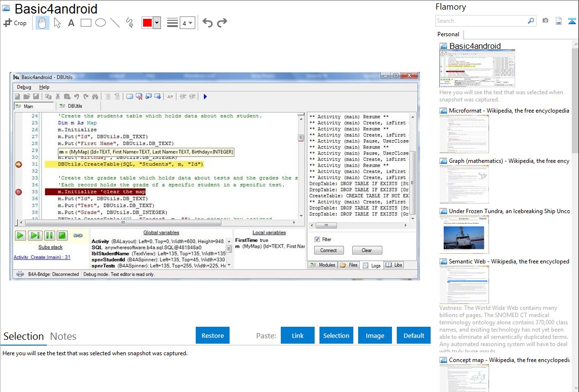This screenshot has width=579, height=392.
Task: Toggle the Filter checkbox
Action: pos(317,239)
